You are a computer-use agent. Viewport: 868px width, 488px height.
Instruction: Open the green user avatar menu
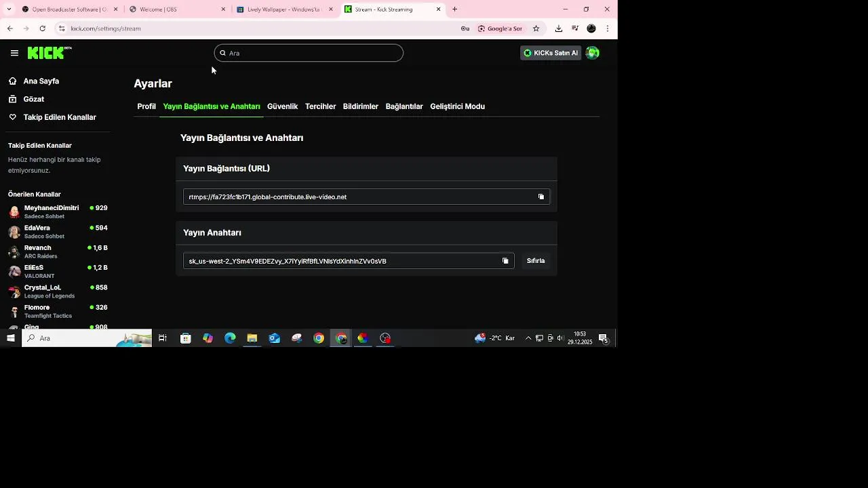(592, 53)
